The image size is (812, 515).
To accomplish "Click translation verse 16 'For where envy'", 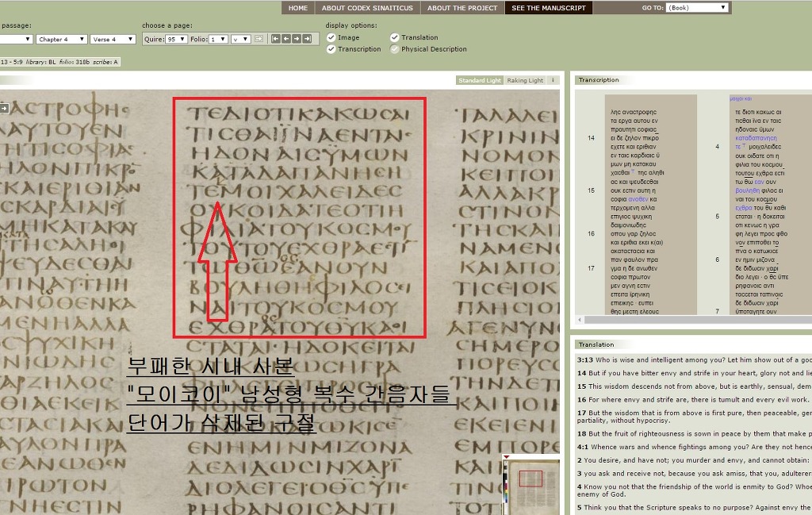I will [695, 400].
